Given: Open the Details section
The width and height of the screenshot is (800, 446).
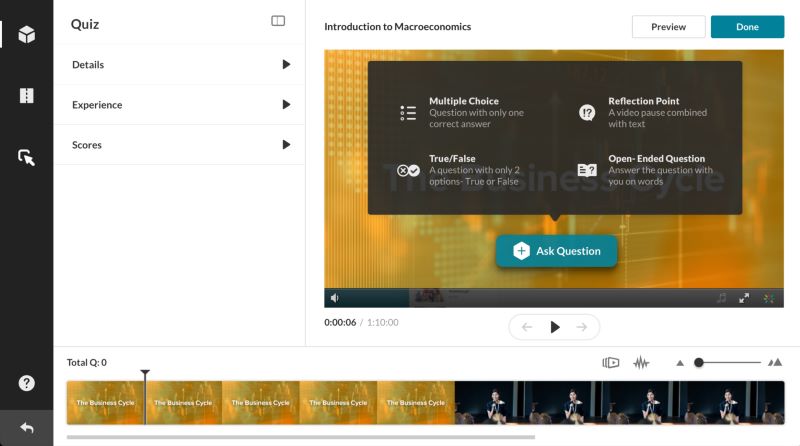Looking at the screenshot, I should (x=180, y=65).
